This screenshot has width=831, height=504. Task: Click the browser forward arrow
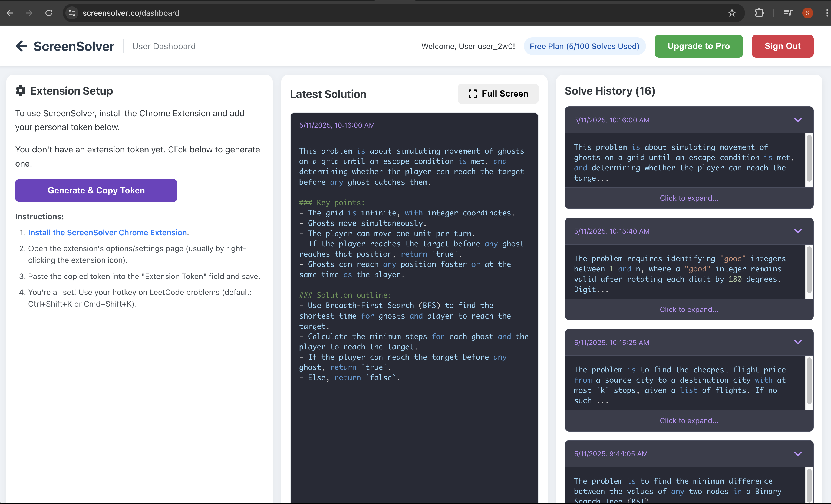(29, 13)
